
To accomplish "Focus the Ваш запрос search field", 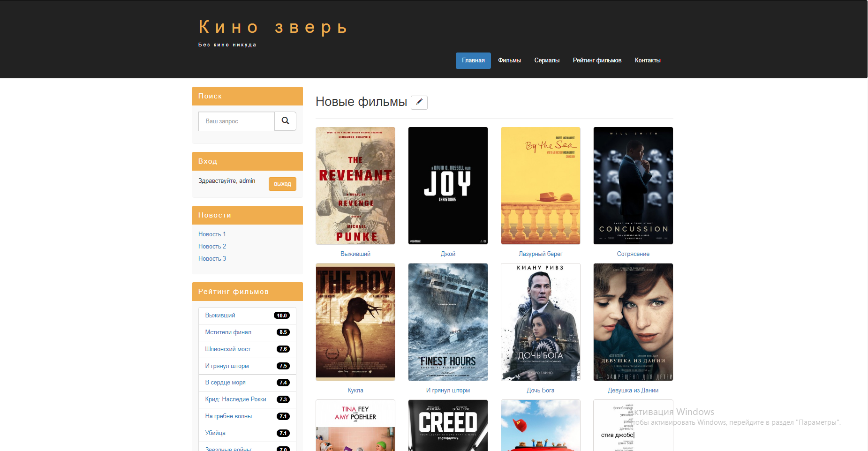I will pyautogui.click(x=236, y=121).
